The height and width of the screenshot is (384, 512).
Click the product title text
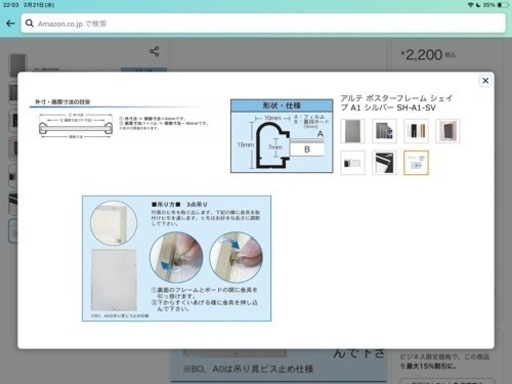pos(397,103)
